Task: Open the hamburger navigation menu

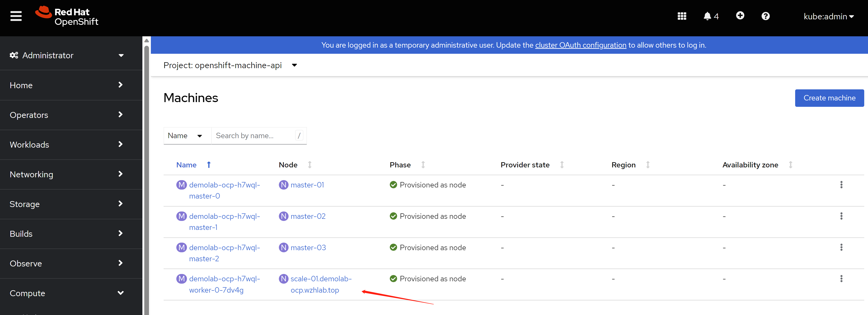Action: tap(16, 16)
